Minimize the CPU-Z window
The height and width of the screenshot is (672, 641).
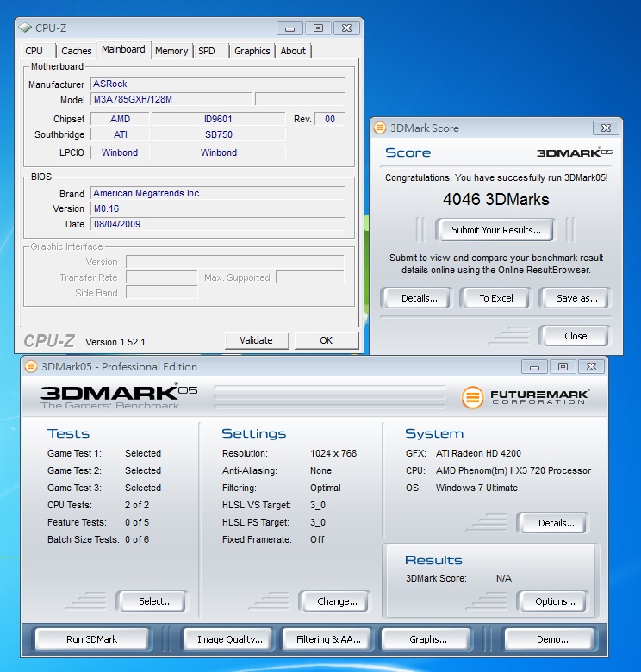[x=289, y=28]
